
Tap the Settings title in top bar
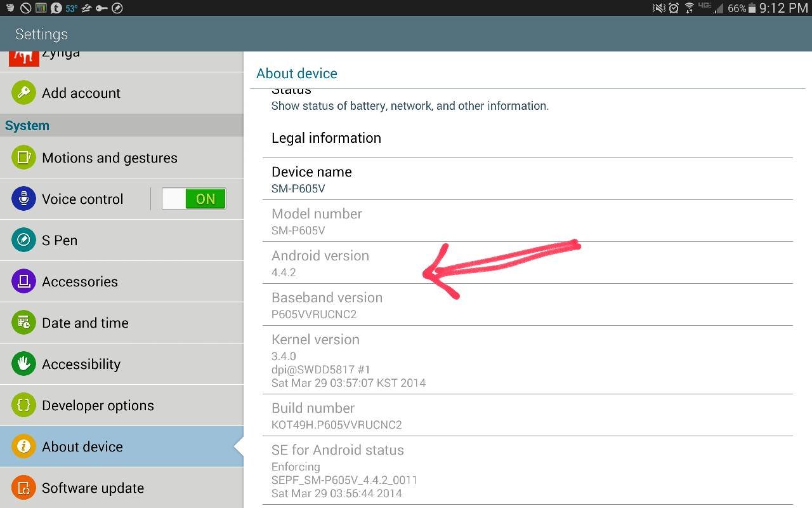pos(41,34)
